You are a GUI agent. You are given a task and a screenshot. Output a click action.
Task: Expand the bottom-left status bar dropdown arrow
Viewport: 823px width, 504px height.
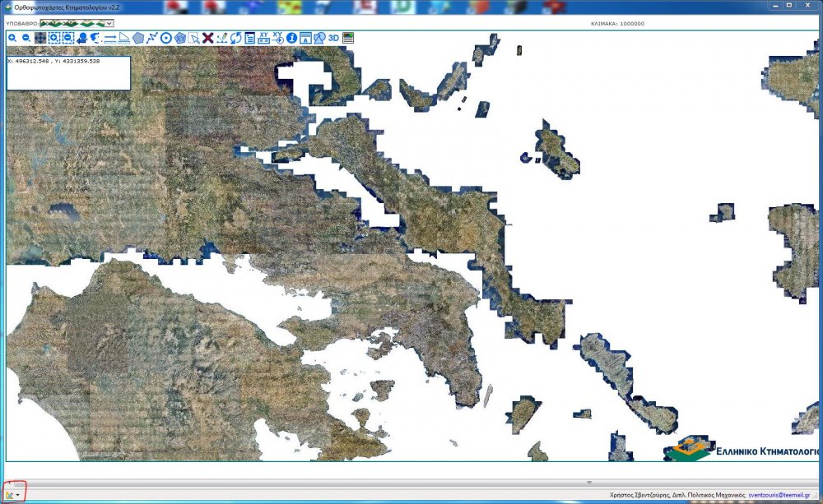tap(18, 496)
